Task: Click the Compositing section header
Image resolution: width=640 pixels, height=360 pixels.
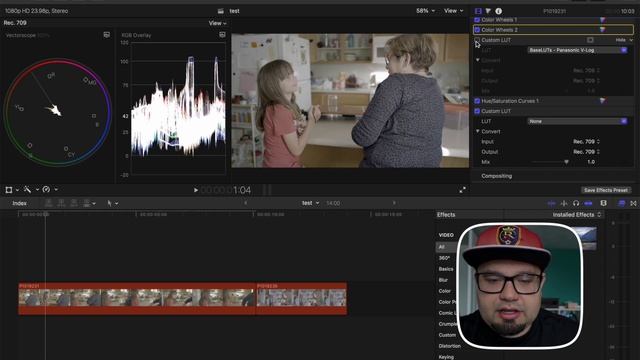Action: (496, 176)
